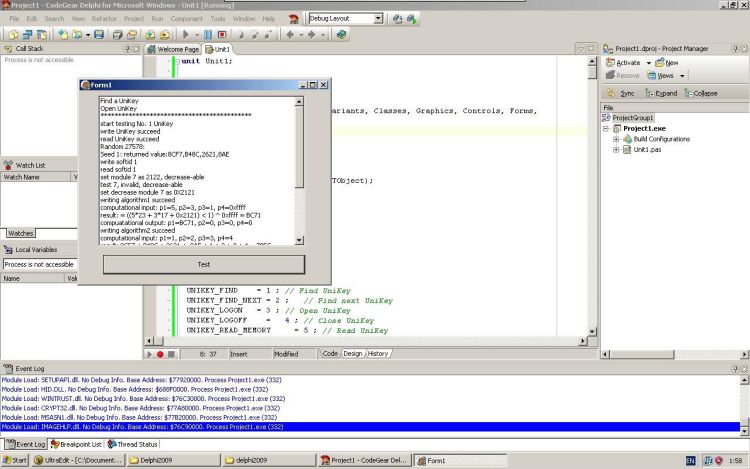Open Help contents book icon
The width and height of the screenshot is (750, 469).
coord(341,34)
